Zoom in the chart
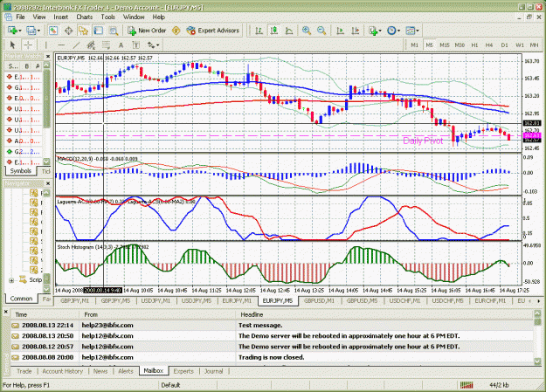Image resolution: width=546 pixels, height=392 pixels. pyautogui.click(x=307, y=31)
